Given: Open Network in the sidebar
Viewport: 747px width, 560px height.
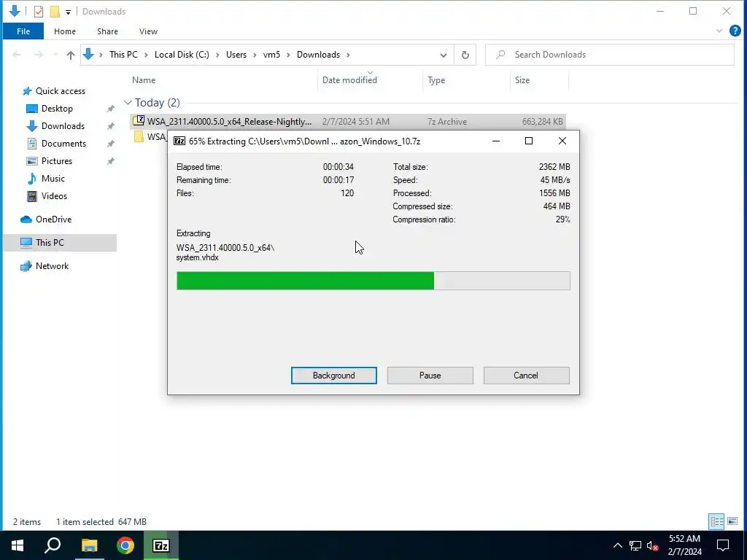Looking at the screenshot, I should [x=52, y=266].
